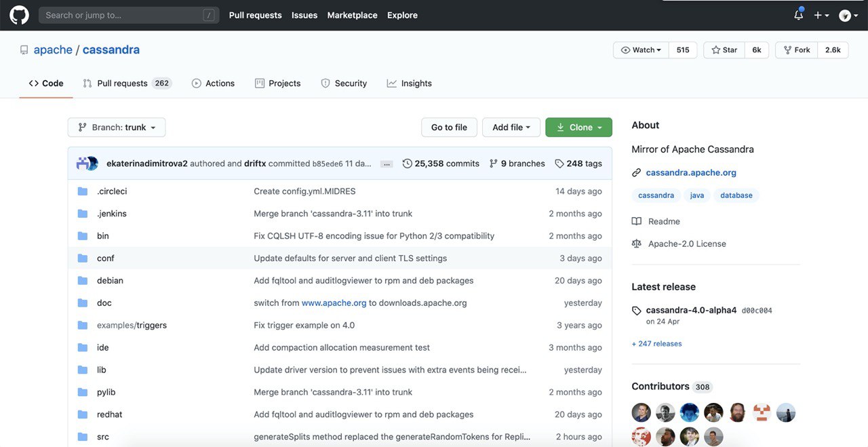Screen dimensions: 868x447
Task: Select the database topic tag
Action: pyautogui.click(x=736, y=195)
